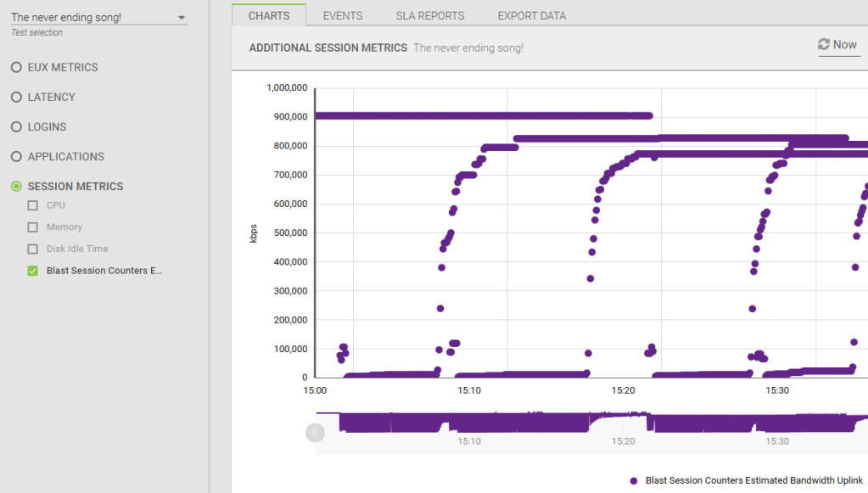The image size is (868, 493).
Task: Open the test selection dropdown arrow
Action: coord(182,18)
